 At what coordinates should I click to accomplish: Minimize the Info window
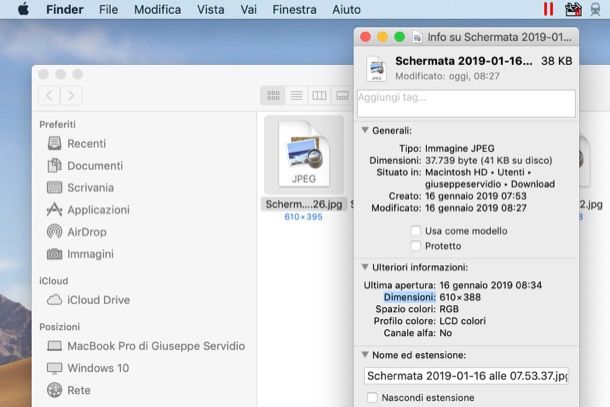coord(382,37)
